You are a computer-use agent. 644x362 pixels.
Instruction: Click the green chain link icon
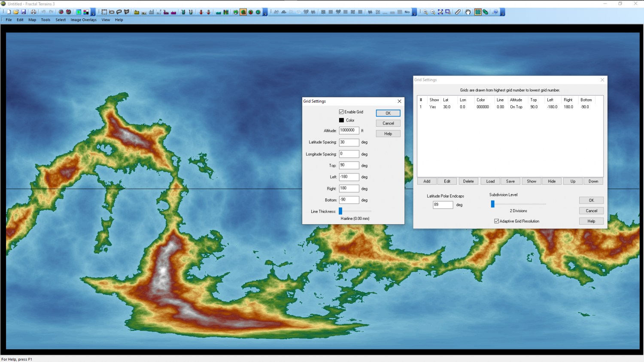486,12
